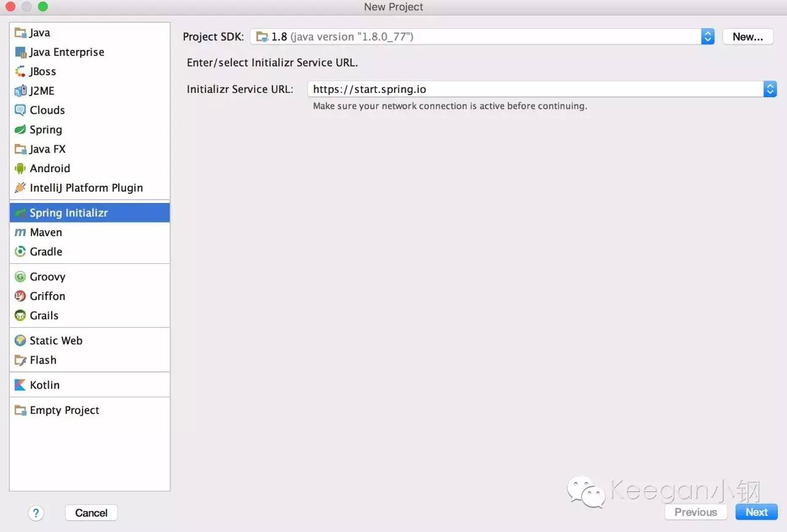Click the Groovy G icon
Image resolution: width=787 pixels, height=532 pixels.
(x=20, y=277)
